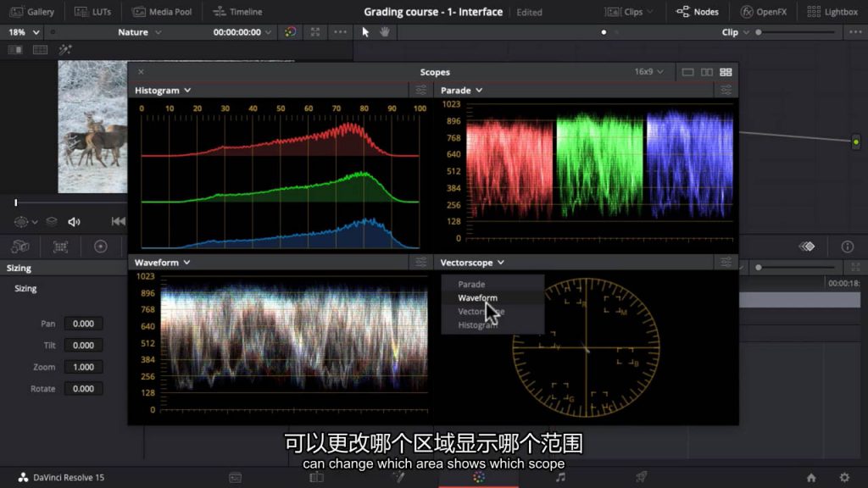Toggle the Clips thumbnail strip

coord(624,12)
